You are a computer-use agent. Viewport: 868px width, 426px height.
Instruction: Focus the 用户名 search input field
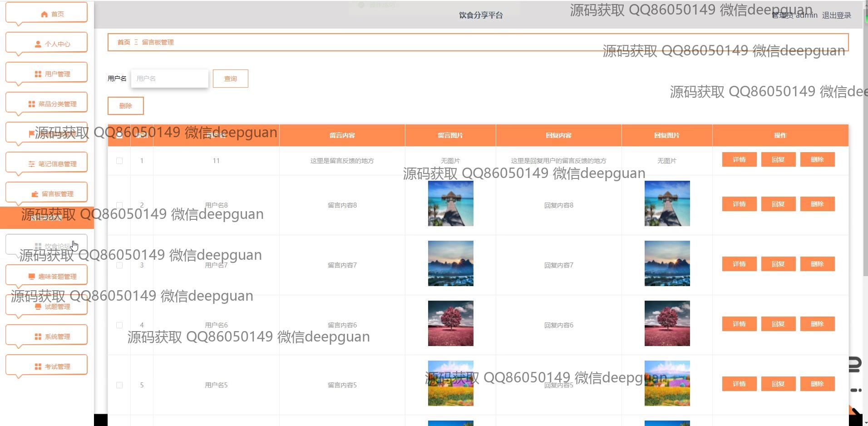170,79
